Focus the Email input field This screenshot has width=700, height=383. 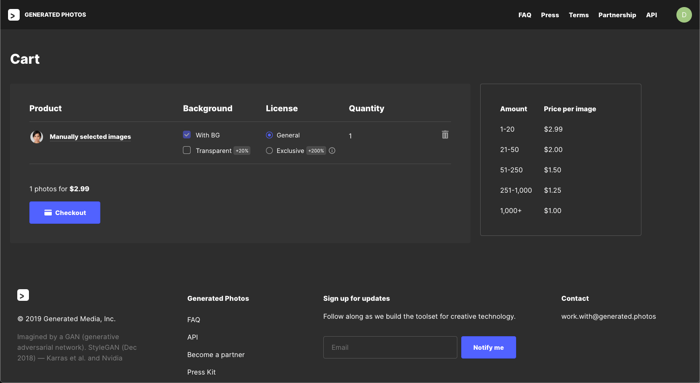[390, 347]
